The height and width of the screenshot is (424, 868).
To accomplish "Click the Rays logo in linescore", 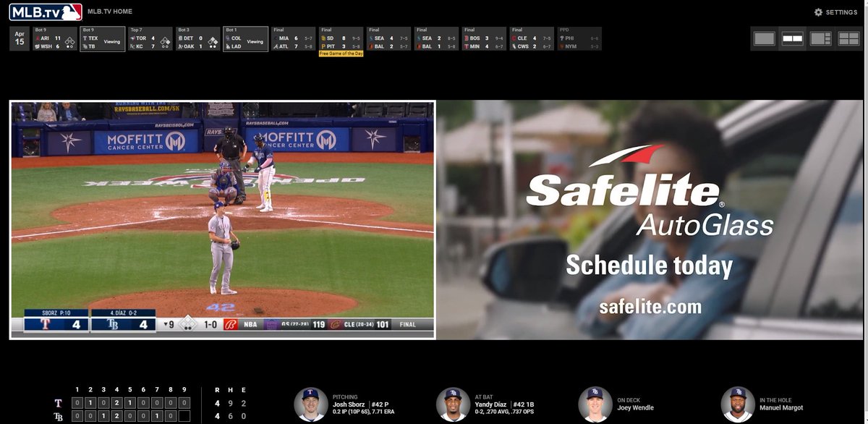I will point(58,416).
